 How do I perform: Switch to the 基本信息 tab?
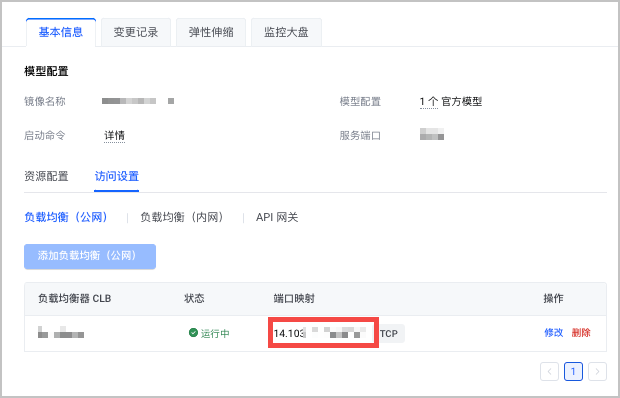[61, 32]
